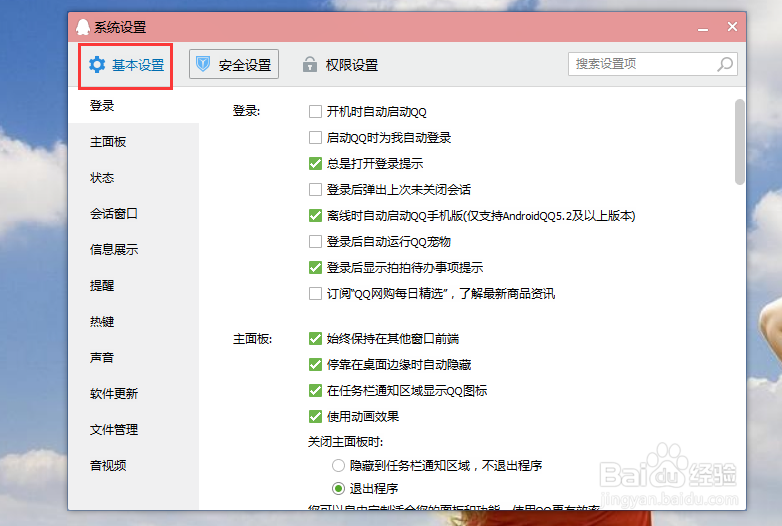This screenshot has width=782, height=526.
Task: Uncheck 使用动画效果
Action: coord(315,416)
